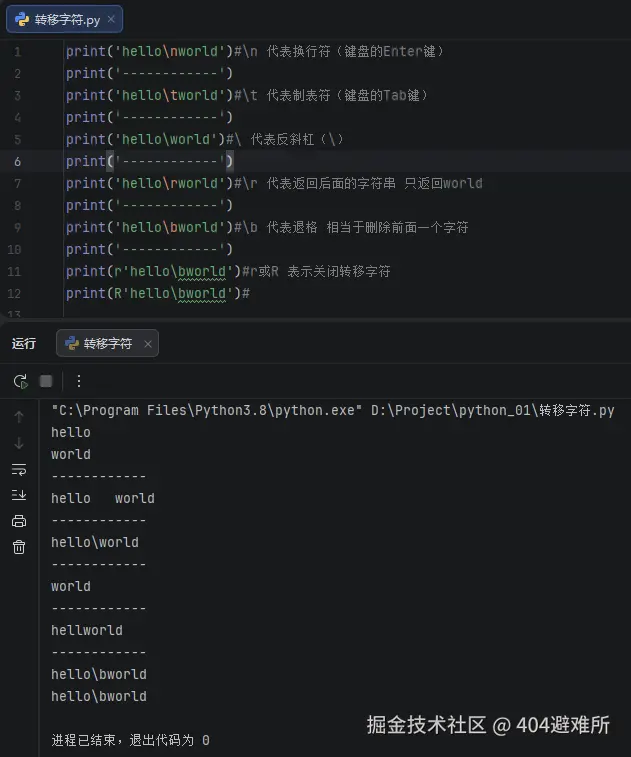Image resolution: width=631 pixels, height=757 pixels.
Task: Open the three-dot more options menu
Action: point(79,381)
